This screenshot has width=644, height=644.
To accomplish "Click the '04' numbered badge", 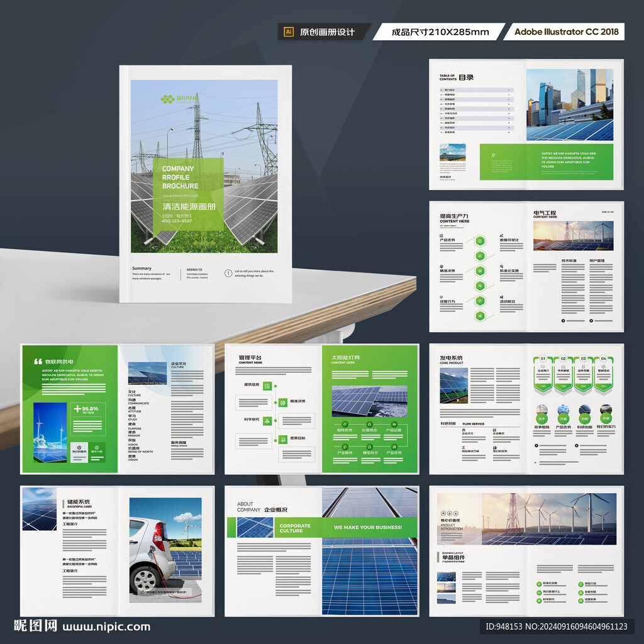I will coord(603,358).
